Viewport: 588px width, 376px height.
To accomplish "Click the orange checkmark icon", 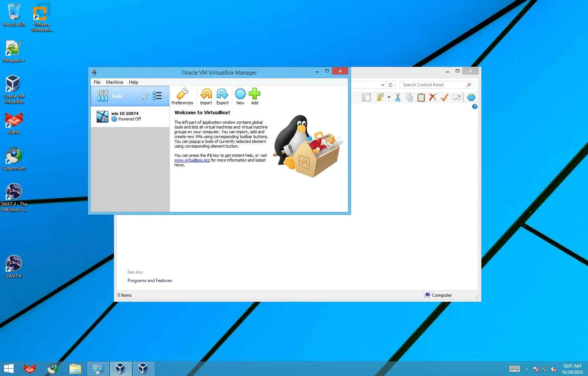I will pos(444,97).
